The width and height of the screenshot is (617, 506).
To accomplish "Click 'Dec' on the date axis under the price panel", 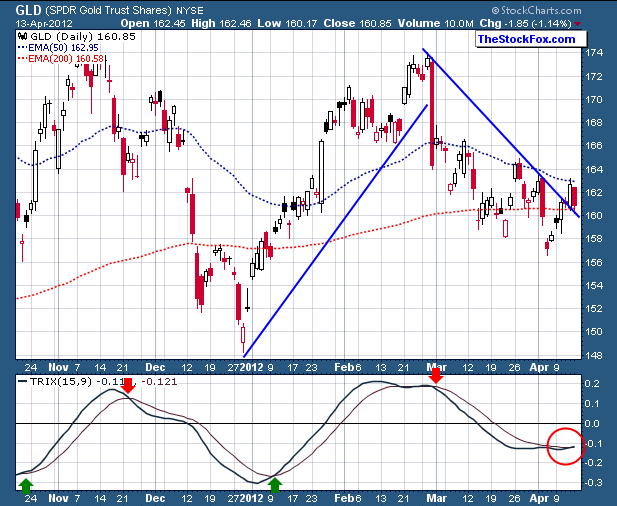I will (155, 367).
